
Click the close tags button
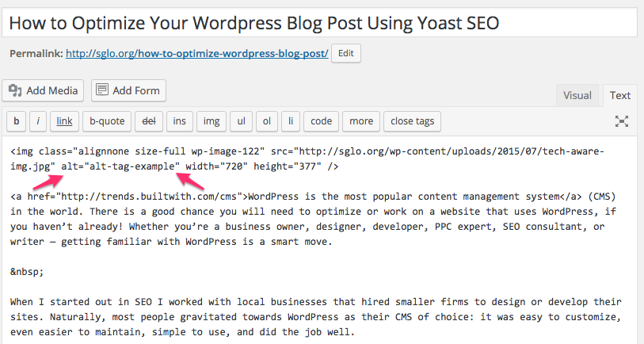click(x=413, y=121)
